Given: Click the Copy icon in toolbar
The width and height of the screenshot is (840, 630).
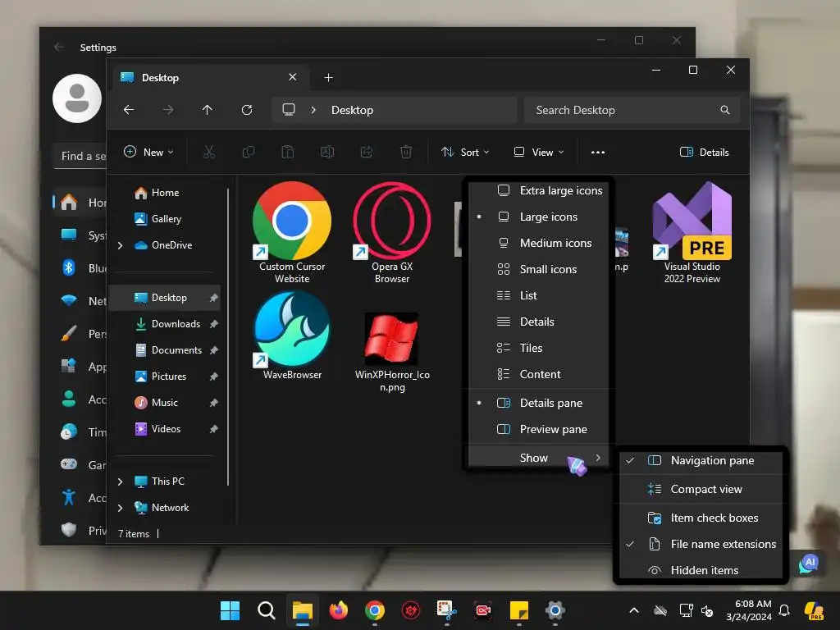Looking at the screenshot, I should point(248,152).
